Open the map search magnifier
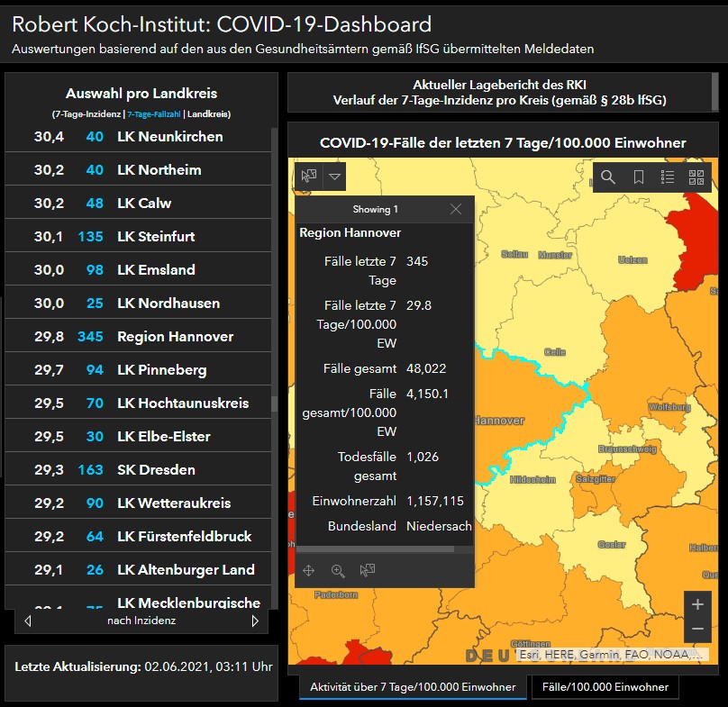This screenshot has width=728, height=707. (608, 177)
